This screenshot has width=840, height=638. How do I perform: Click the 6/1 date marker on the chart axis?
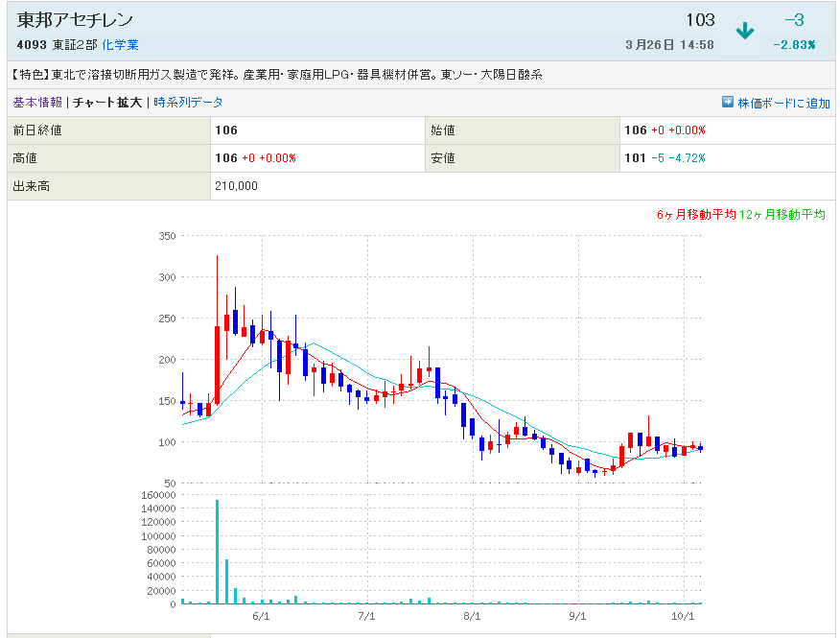coord(262,616)
